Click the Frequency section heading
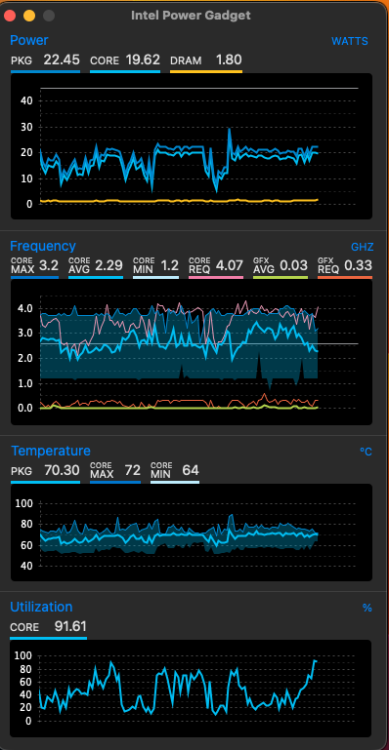The image size is (389, 750). tap(43, 246)
